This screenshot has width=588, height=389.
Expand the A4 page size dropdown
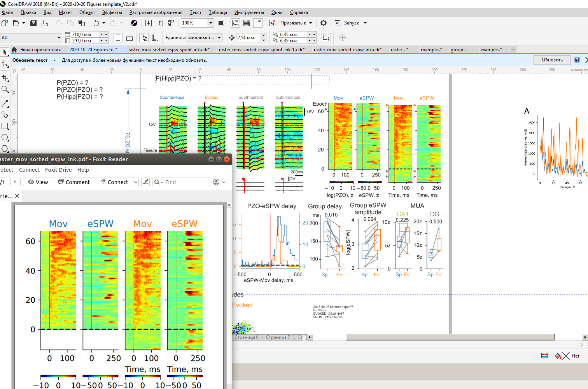pos(59,38)
